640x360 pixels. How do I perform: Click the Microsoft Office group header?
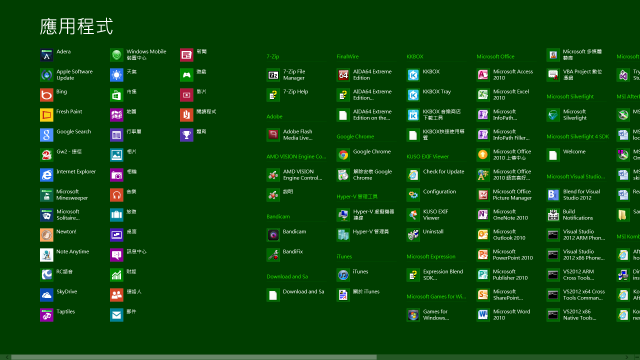click(496, 57)
